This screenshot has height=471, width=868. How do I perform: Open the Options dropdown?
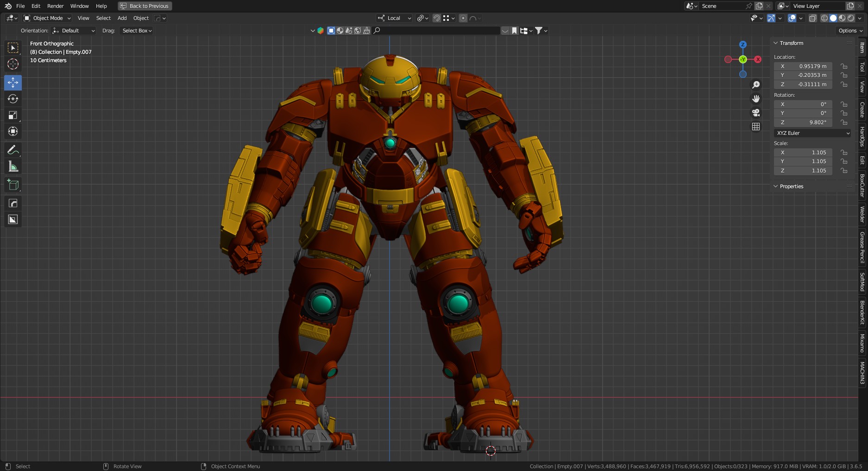click(851, 31)
